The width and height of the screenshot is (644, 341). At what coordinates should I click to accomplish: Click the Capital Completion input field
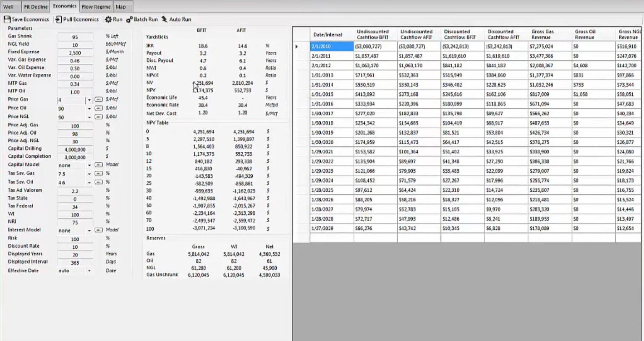[x=75, y=157]
